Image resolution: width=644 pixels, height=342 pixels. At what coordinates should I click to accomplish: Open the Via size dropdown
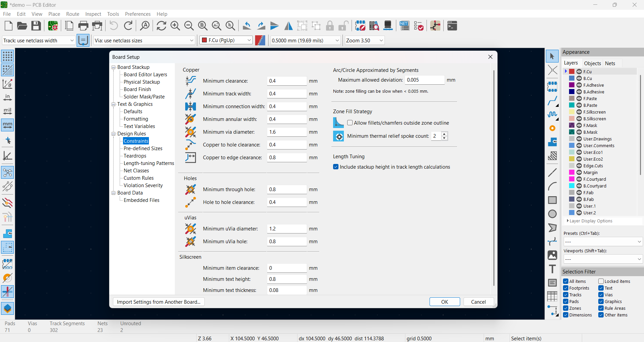[144, 40]
